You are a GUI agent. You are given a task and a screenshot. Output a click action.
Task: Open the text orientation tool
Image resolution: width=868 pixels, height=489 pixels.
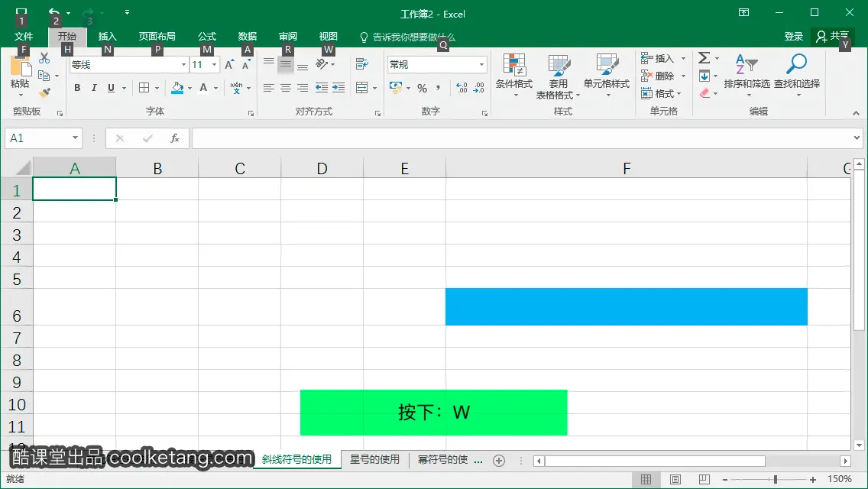click(322, 64)
